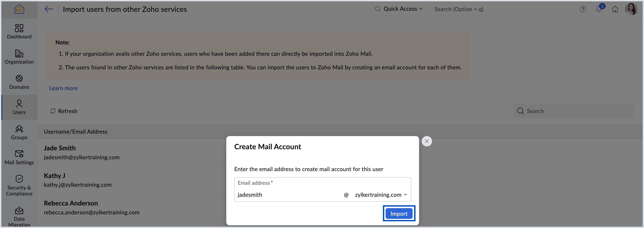Open the Dashboard sidebar section
Screen dimensions: 644x228
pyautogui.click(x=19, y=31)
